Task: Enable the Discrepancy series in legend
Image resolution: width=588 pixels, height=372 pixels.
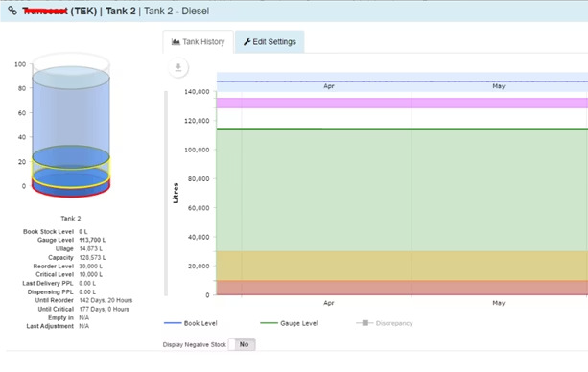Action: (x=385, y=323)
